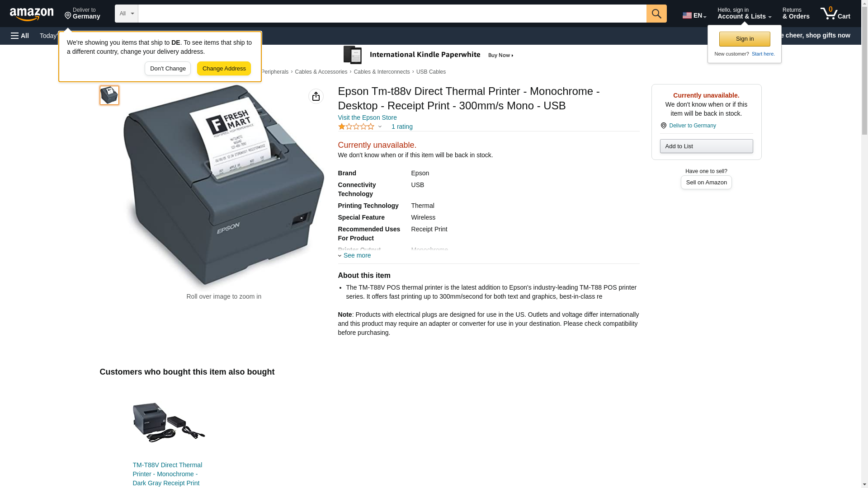
Task: Select the printer image thumbnail
Action: [x=109, y=95]
